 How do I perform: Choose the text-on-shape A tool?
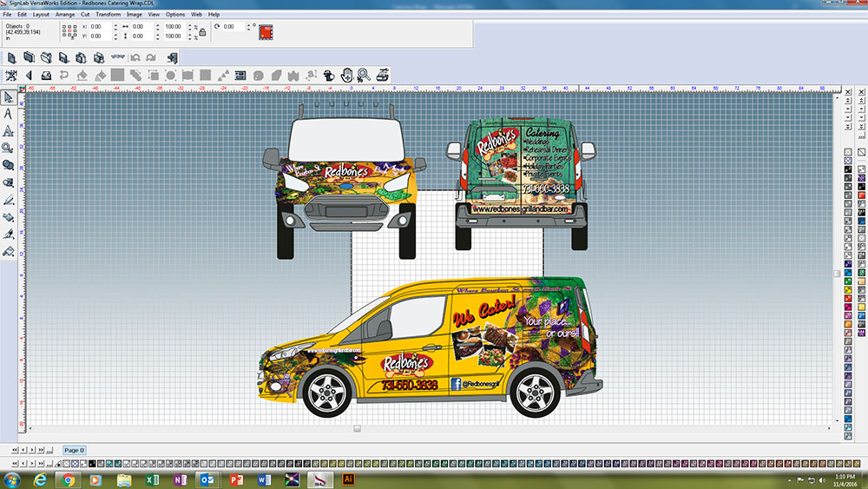(8, 131)
